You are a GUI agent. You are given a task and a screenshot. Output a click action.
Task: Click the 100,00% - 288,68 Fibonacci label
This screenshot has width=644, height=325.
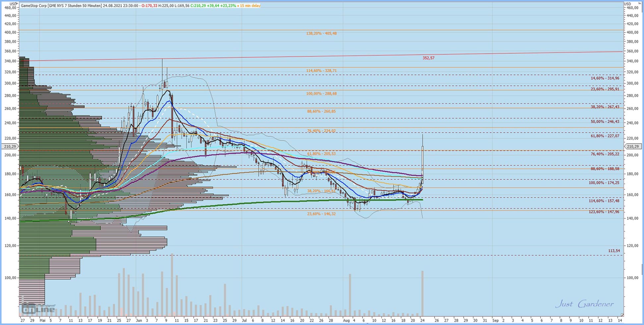[x=321, y=94]
